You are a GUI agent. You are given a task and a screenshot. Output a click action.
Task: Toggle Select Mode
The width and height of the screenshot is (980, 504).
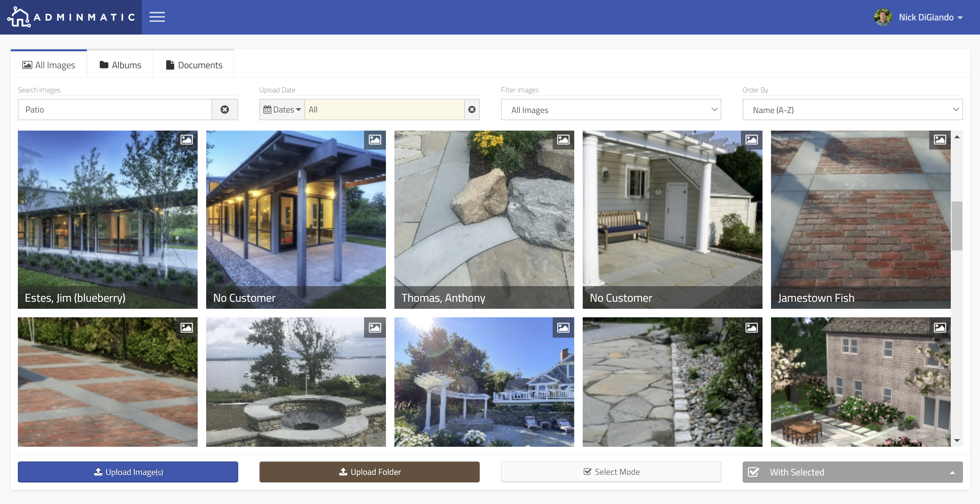coord(611,472)
